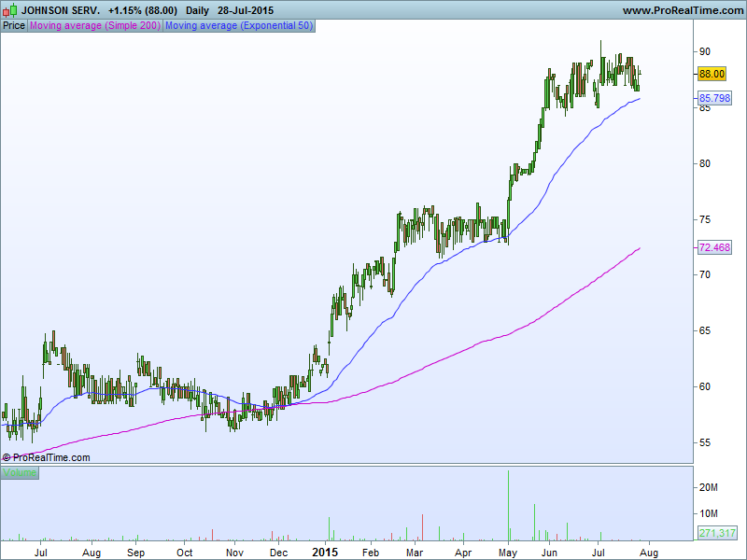Click the 2015 year marker on time axis
The width and height of the screenshot is (747, 560).
coord(325,553)
